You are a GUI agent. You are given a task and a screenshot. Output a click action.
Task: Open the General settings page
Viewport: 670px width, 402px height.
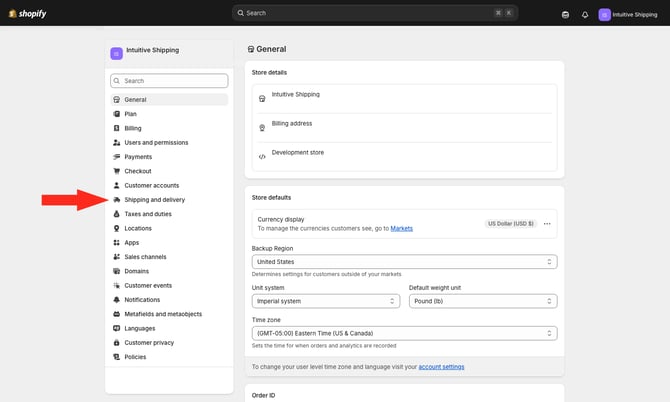click(x=169, y=100)
